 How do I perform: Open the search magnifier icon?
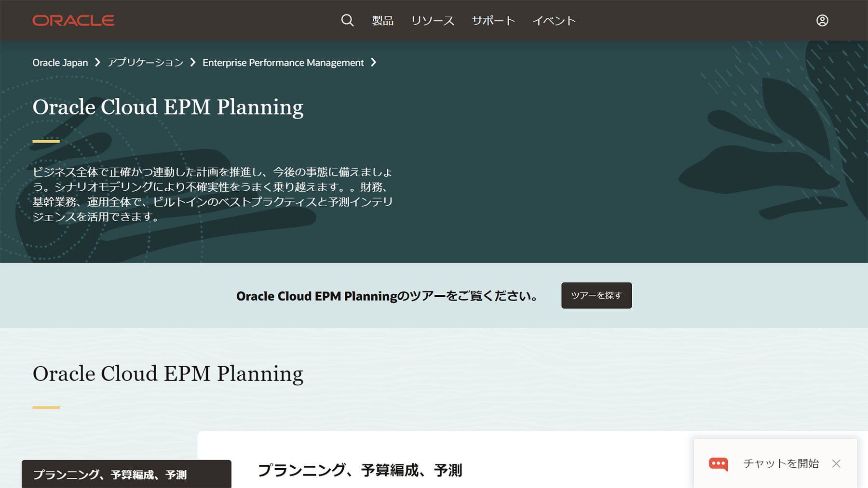click(347, 20)
